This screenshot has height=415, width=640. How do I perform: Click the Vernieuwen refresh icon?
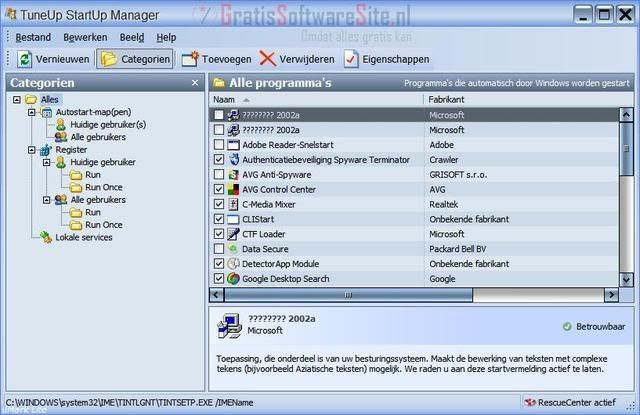24,59
